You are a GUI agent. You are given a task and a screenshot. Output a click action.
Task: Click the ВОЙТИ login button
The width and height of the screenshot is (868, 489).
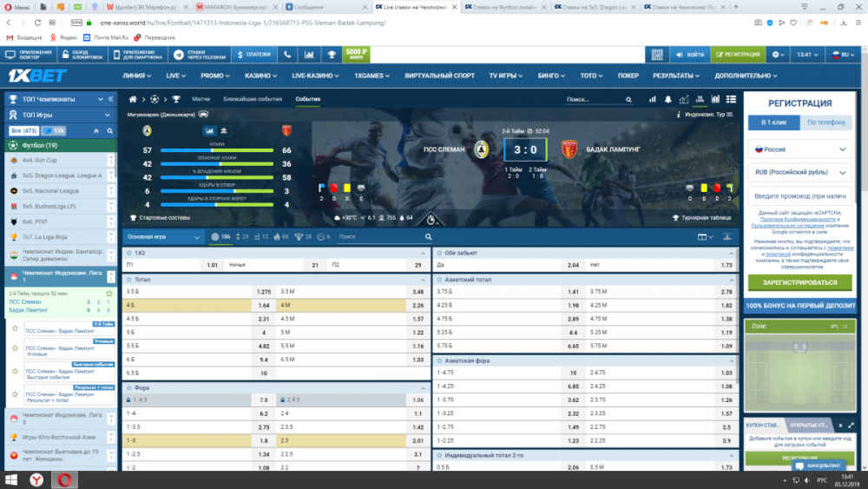689,55
